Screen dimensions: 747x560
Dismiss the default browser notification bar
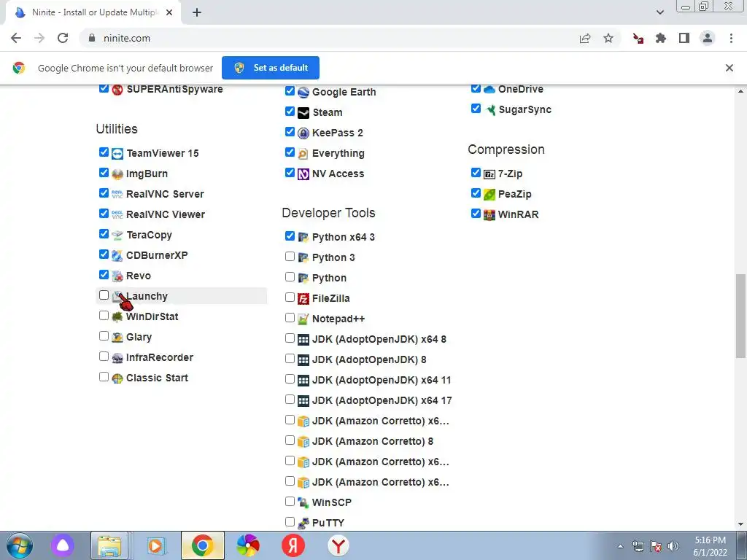coord(729,68)
